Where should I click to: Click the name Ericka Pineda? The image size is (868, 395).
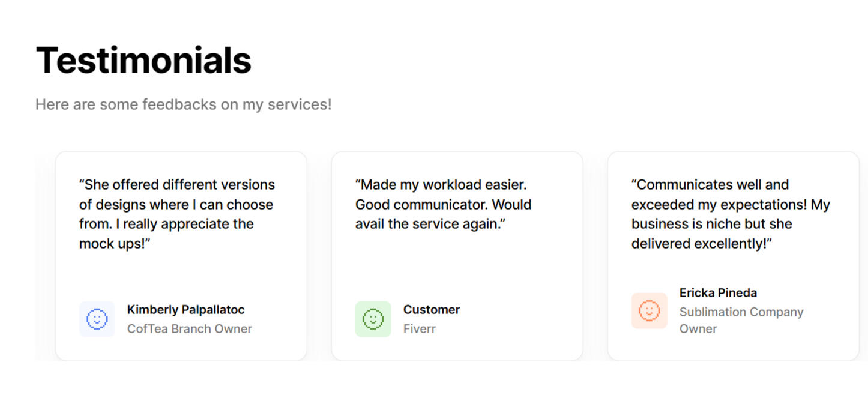coord(718,293)
